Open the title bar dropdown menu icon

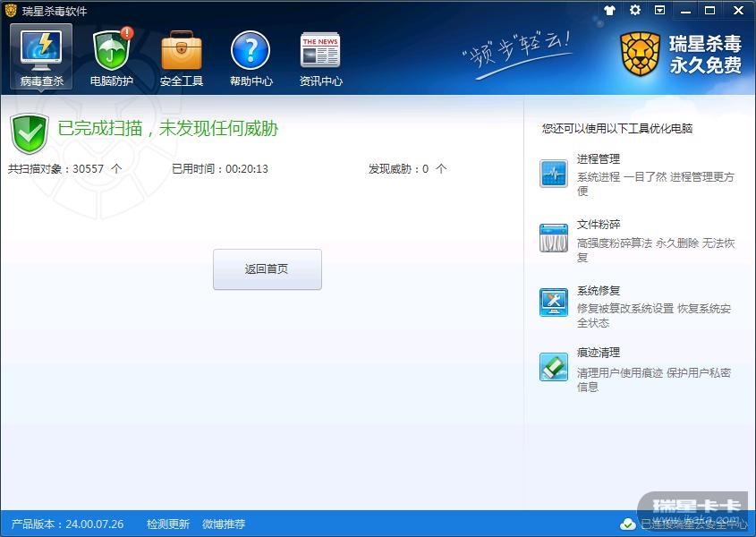point(660,10)
